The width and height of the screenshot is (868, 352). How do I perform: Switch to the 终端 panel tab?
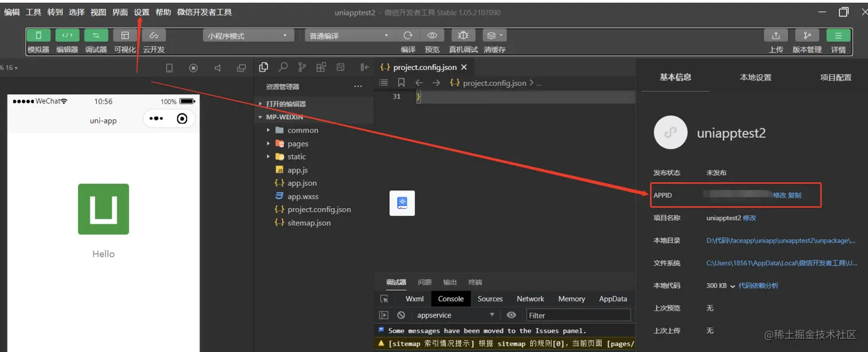(x=475, y=282)
